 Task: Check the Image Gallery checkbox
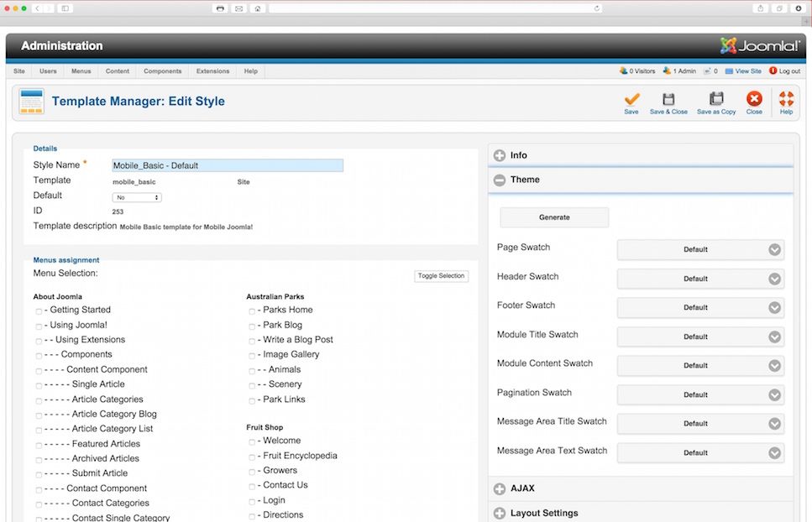(252, 356)
